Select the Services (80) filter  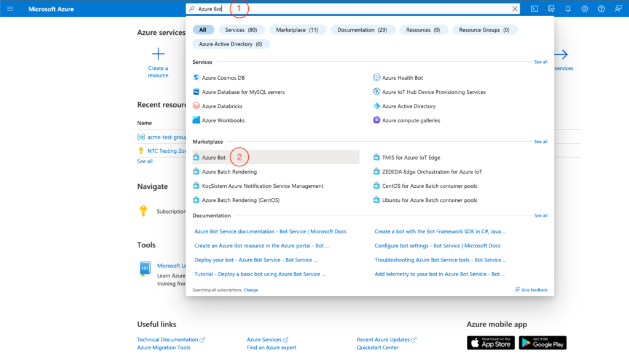click(x=241, y=29)
